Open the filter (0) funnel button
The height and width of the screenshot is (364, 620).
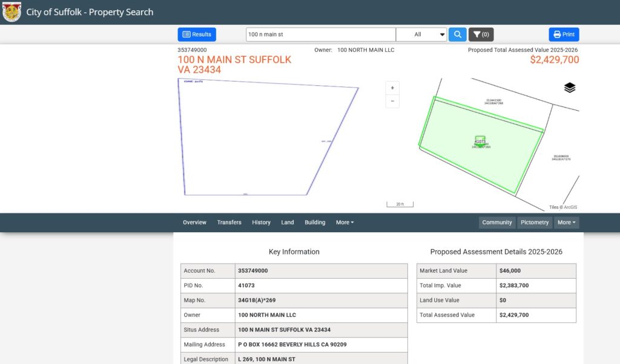(481, 34)
